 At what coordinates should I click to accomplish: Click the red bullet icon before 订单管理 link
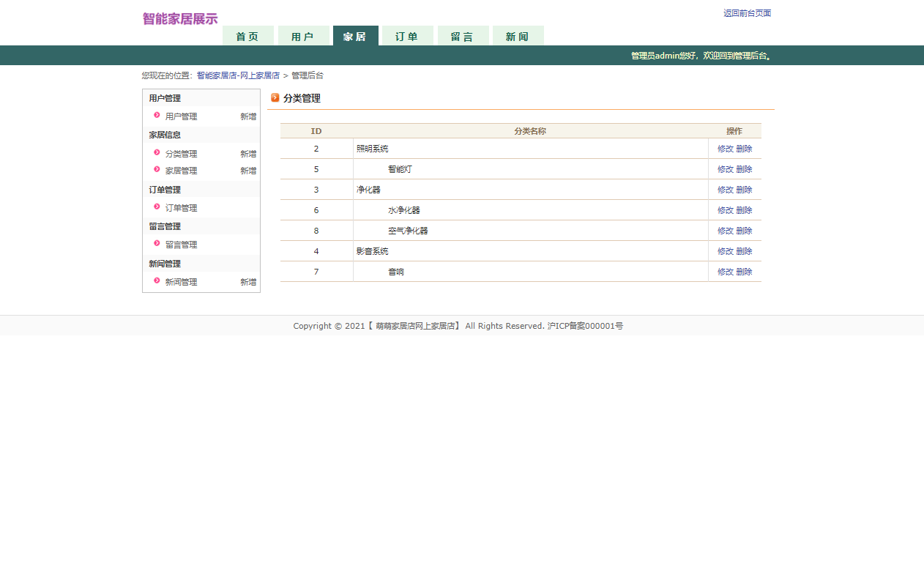[x=156, y=207]
